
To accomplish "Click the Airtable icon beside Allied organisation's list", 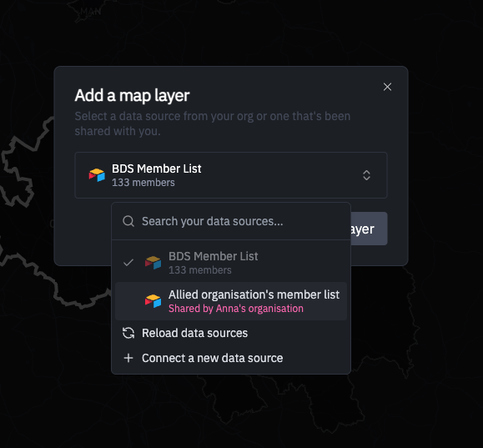I will coord(153,301).
